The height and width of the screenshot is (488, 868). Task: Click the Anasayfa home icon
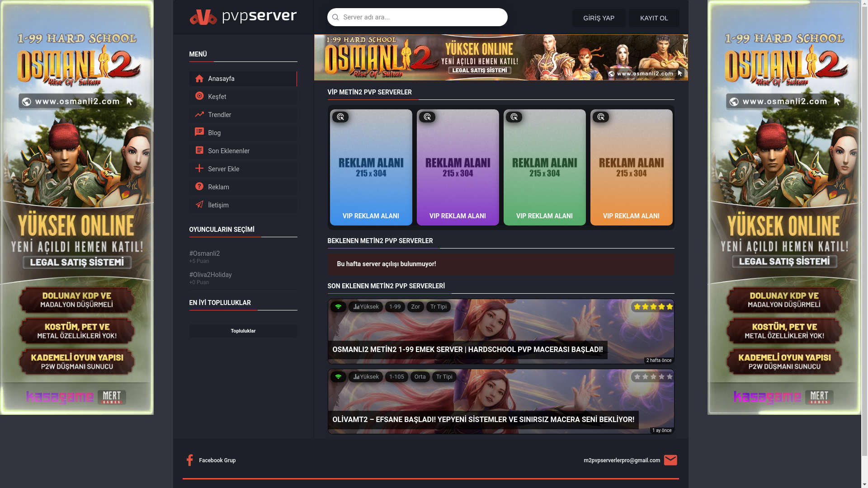(x=199, y=78)
